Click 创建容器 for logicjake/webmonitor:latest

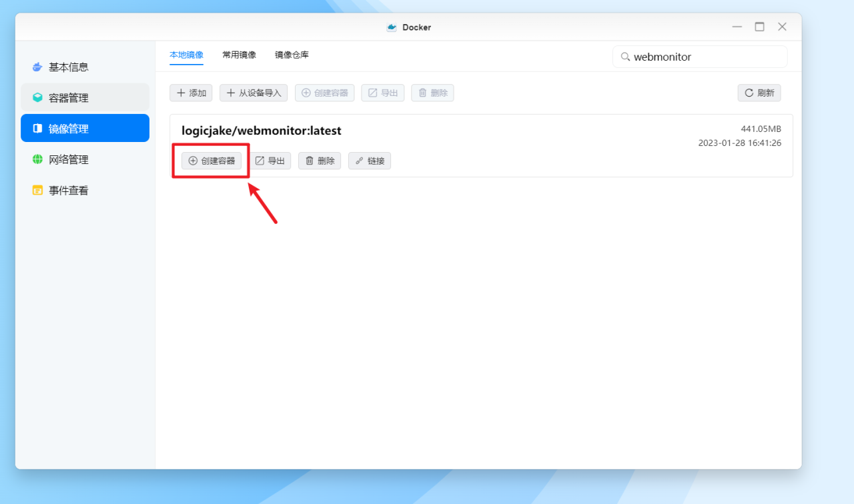pyautogui.click(x=212, y=161)
